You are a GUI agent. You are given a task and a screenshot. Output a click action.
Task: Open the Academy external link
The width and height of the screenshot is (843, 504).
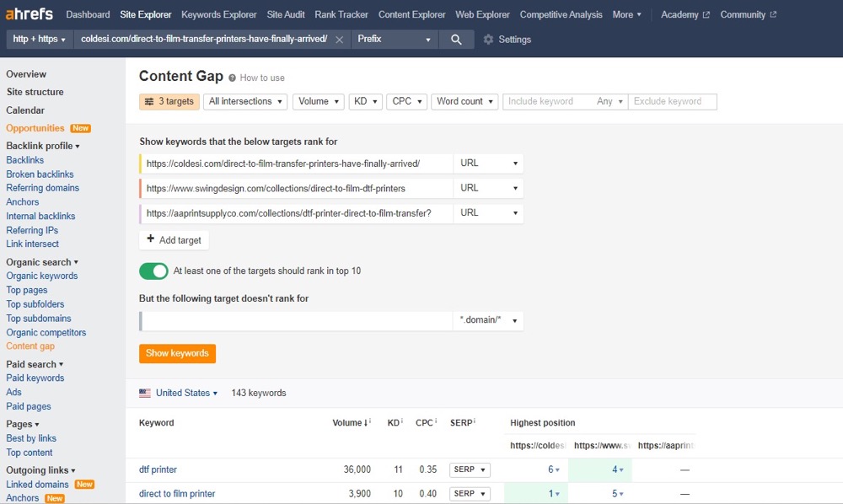685,14
